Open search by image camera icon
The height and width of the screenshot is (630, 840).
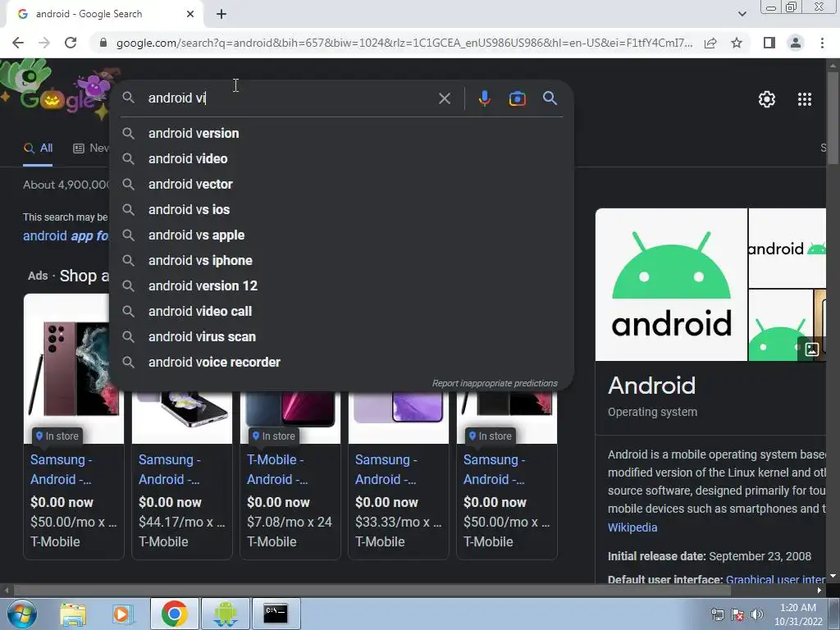pos(517,98)
